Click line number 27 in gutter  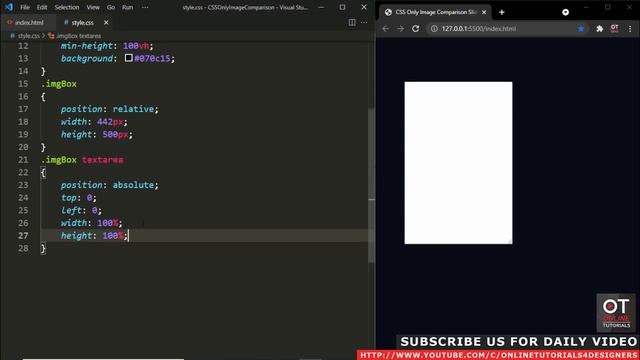point(23,236)
